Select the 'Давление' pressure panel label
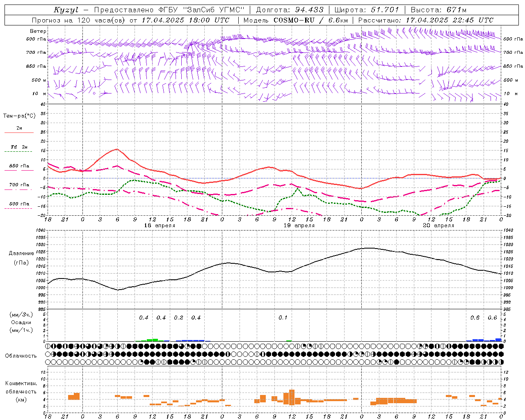The image size is (525, 420). click(21, 253)
